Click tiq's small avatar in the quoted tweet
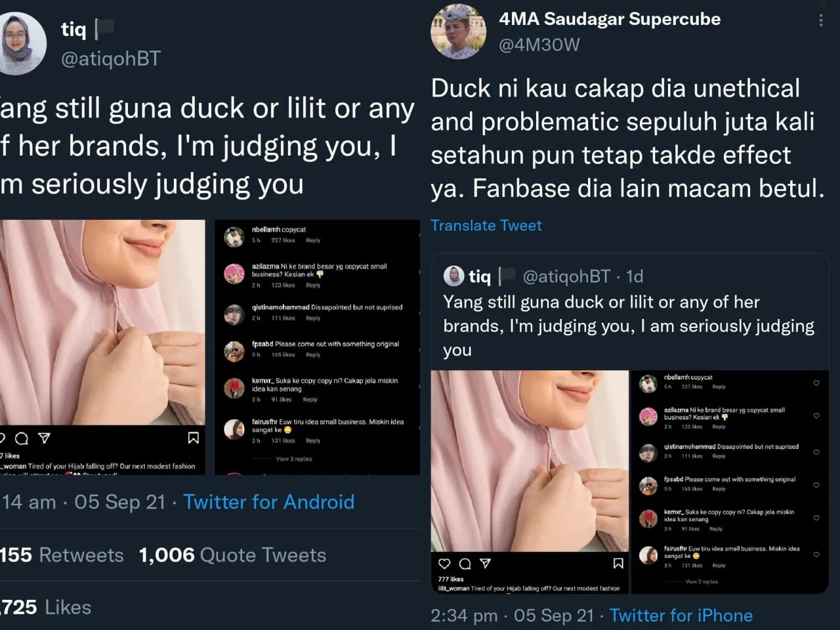This screenshot has height=630, width=840. click(x=453, y=276)
